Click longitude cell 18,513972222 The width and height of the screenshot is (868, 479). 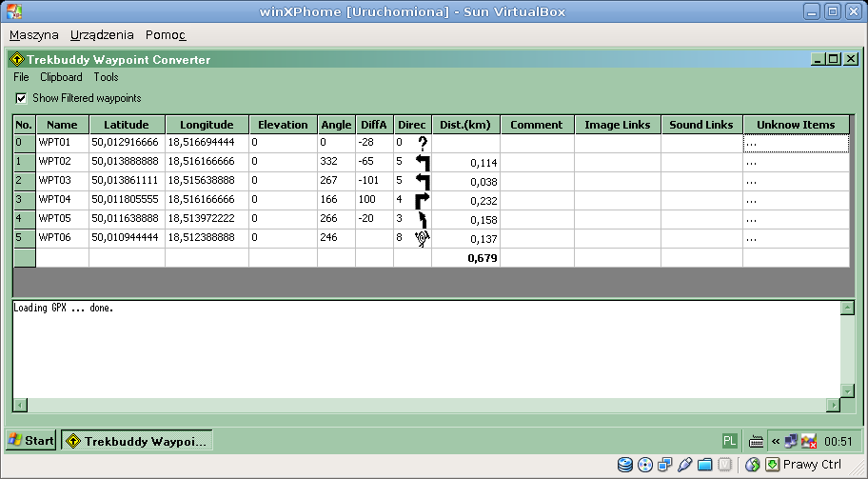(x=207, y=220)
